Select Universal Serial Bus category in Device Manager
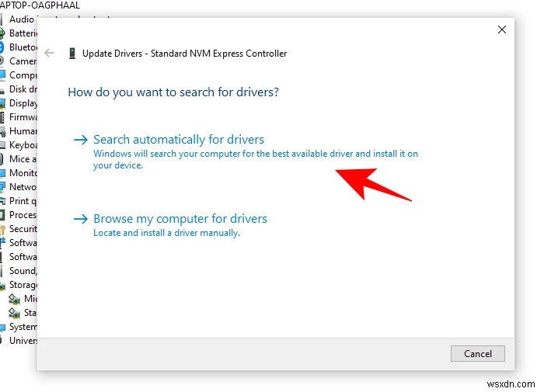544x392 pixels. tap(23, 341)
